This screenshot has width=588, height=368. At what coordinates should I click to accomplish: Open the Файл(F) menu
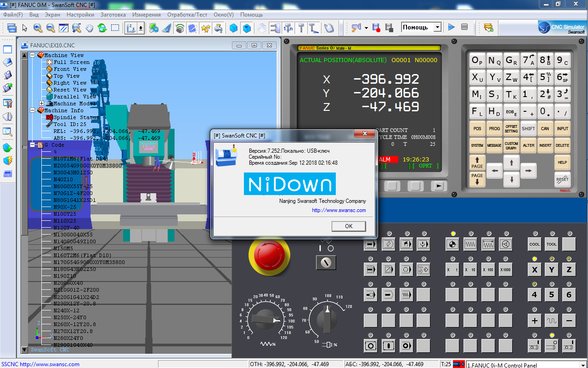point(12,15)
